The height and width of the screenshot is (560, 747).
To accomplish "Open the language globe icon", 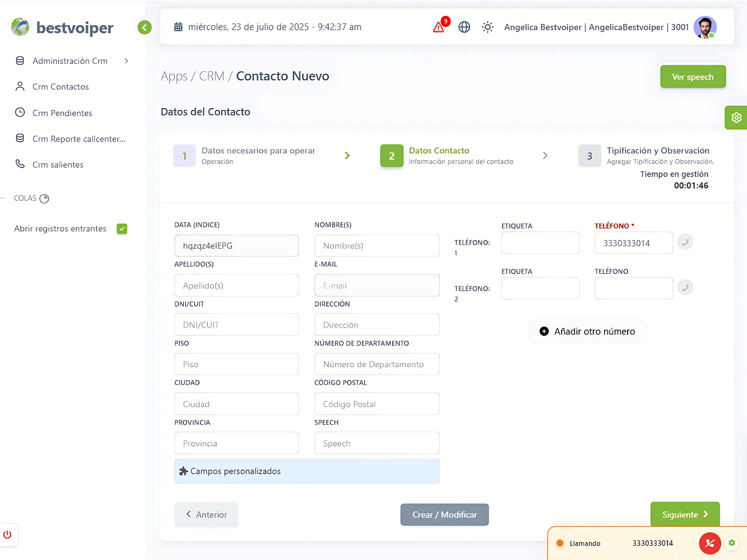I will [464, 27].
